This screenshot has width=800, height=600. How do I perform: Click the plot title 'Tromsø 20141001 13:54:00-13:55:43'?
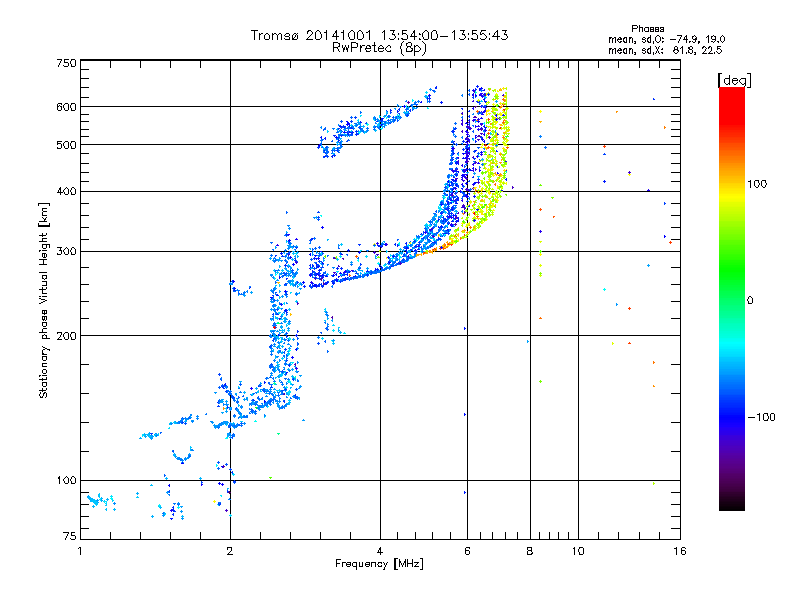coord(379,35)
